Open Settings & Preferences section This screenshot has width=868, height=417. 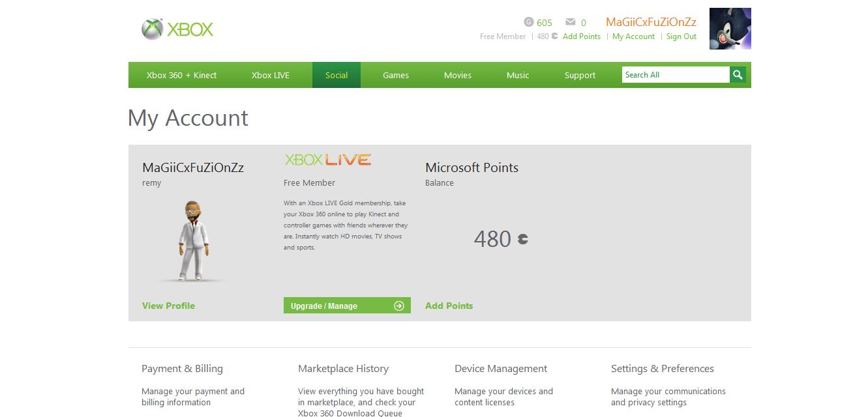[x=662, y=369]
